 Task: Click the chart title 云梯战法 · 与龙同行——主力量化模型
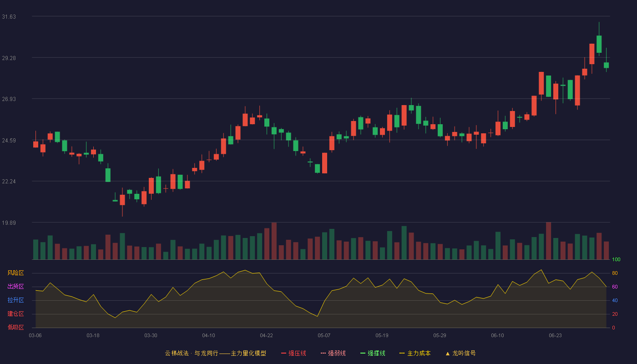point(215,353)
